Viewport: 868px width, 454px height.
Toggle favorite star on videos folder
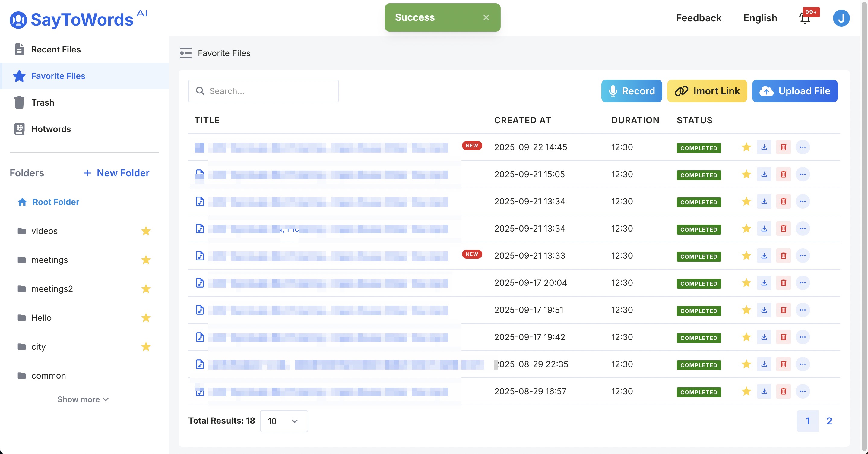tap(146, 231)
